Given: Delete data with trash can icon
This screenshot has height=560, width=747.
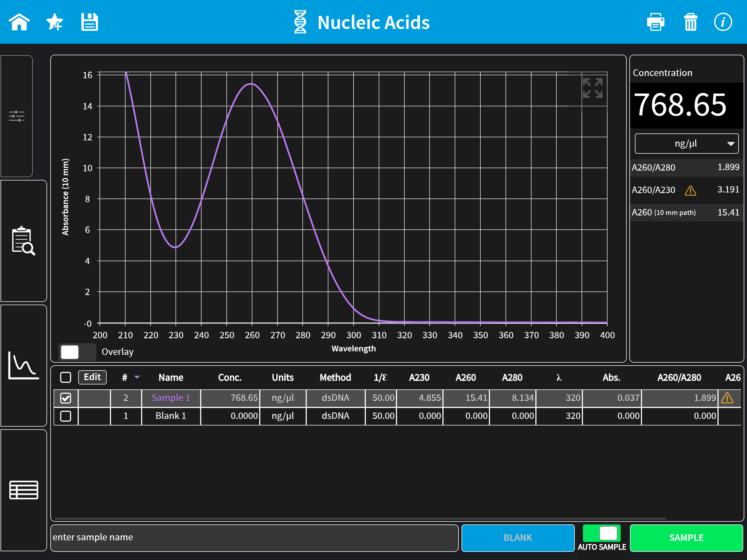Looking at the screenshot, I should 691,22.
